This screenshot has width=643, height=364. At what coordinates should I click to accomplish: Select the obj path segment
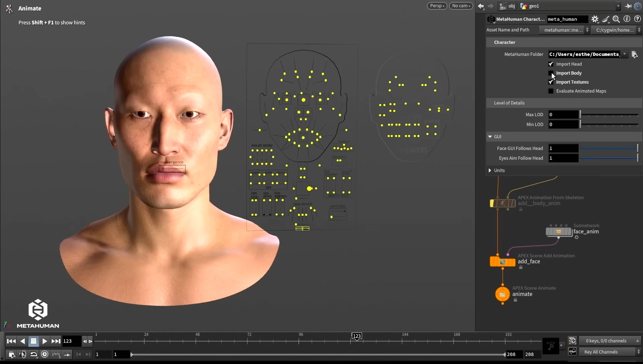click(x=508, y=6)
